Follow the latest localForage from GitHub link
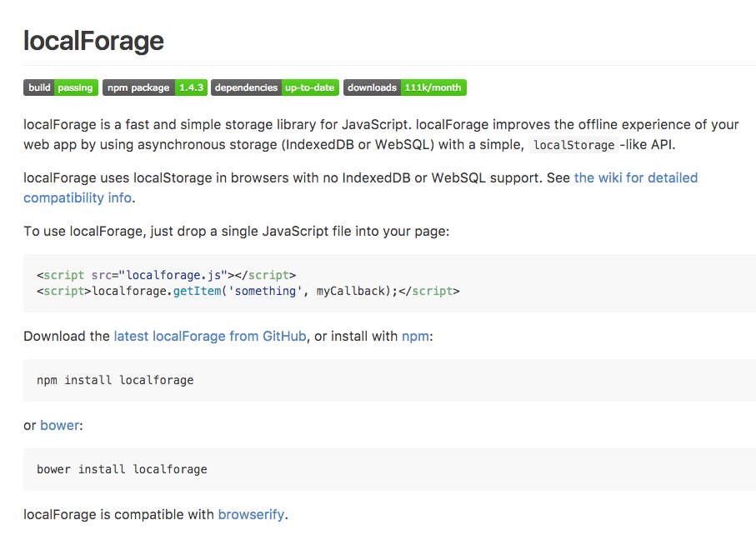 [210, 336]
